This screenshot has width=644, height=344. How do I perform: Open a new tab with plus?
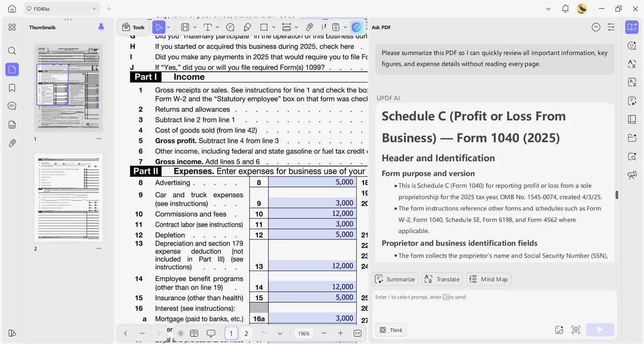click(x=109, y=8)
